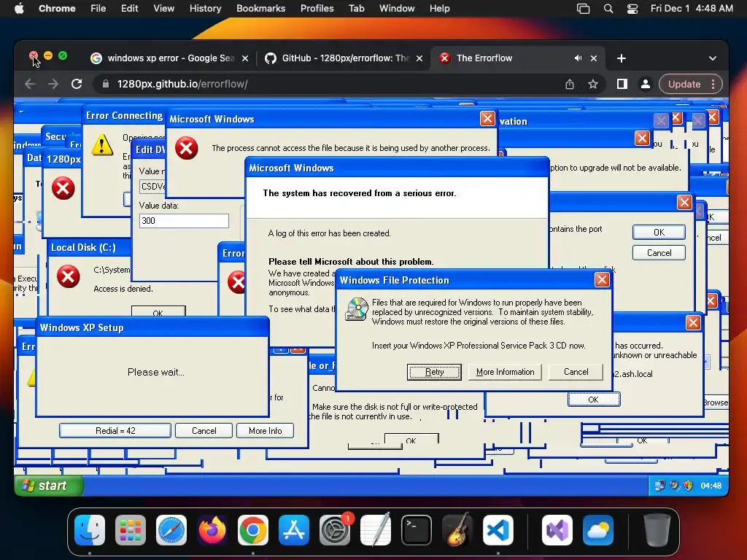Open Terminal in the Dock
747x560 pixels.
[x=417, y=529]
